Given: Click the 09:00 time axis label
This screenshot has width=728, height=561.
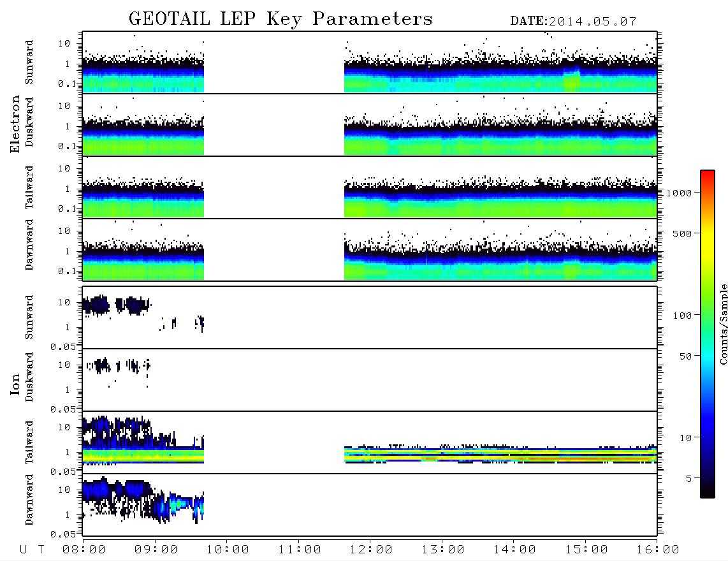Looking at the screenshot, I should [156, 550].
